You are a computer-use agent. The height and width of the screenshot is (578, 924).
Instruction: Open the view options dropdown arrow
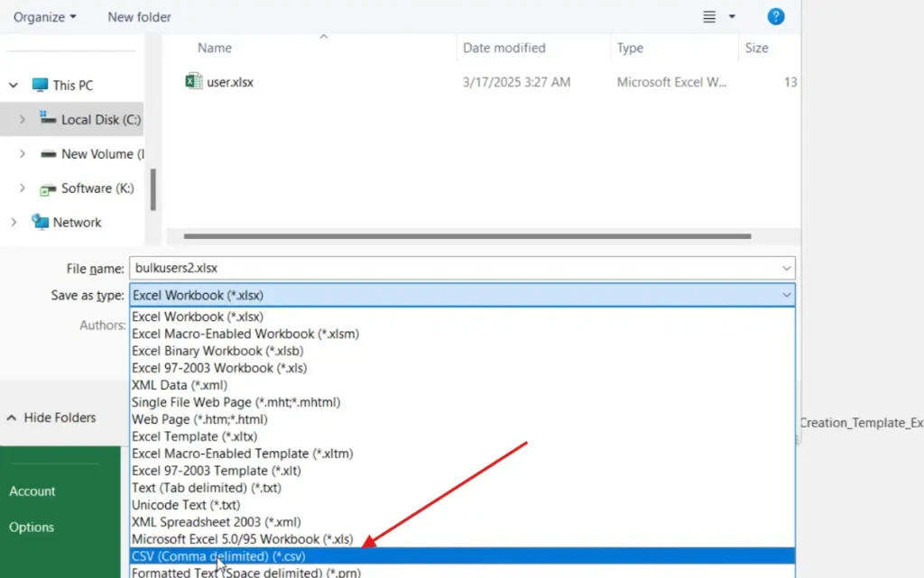point(732,17)
